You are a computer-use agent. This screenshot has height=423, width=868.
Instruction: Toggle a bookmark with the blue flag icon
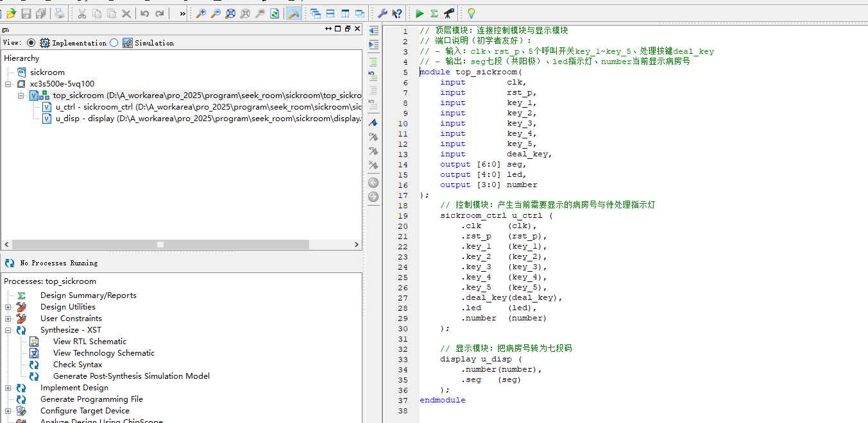(373, 122)
